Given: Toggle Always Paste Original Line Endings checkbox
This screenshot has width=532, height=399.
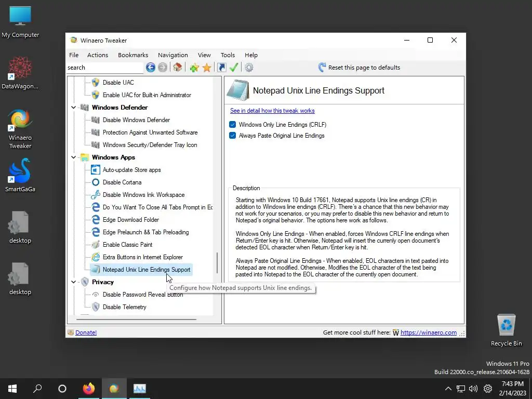Looking at the screenshot, I should click(x=232, y=136).
